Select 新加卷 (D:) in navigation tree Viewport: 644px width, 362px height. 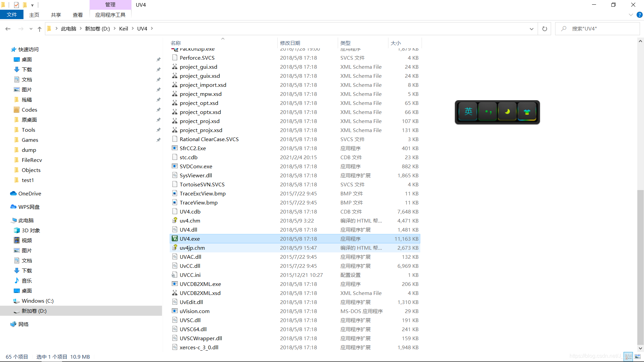pos(81,311)
